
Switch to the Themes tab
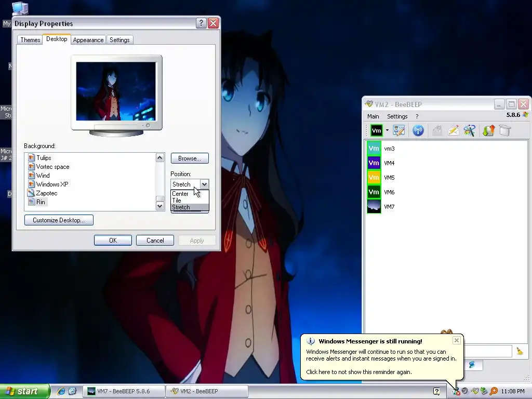click(x=30, y=40)
